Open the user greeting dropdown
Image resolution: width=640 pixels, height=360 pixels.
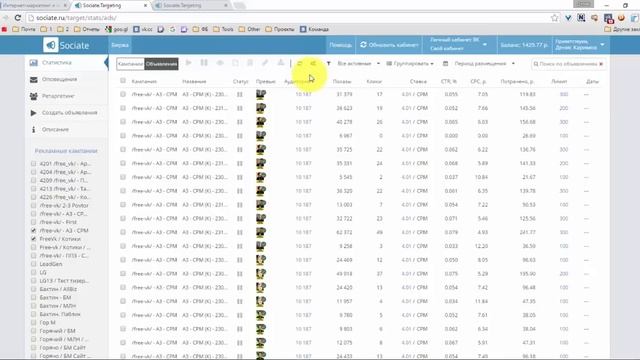(580, 44)
